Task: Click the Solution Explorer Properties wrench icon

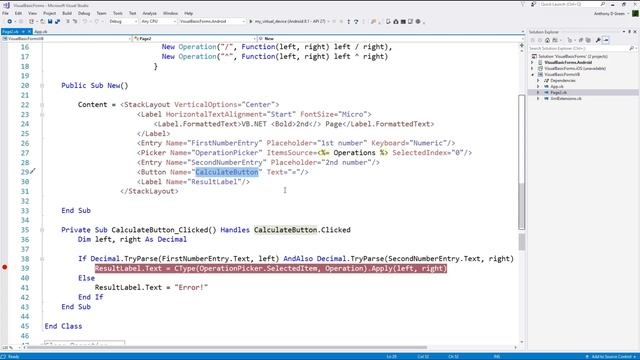Action: 598,40
